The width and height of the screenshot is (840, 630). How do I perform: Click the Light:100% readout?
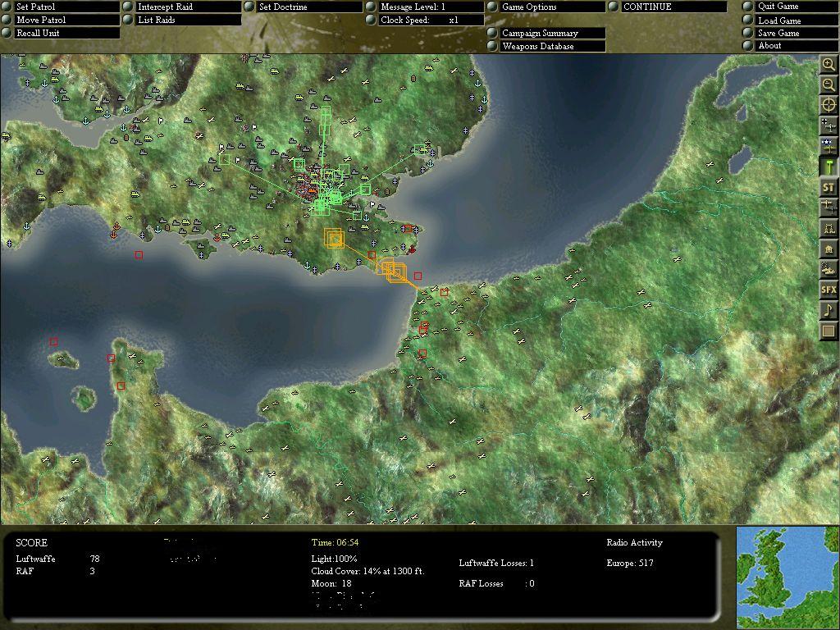(335, 559)
